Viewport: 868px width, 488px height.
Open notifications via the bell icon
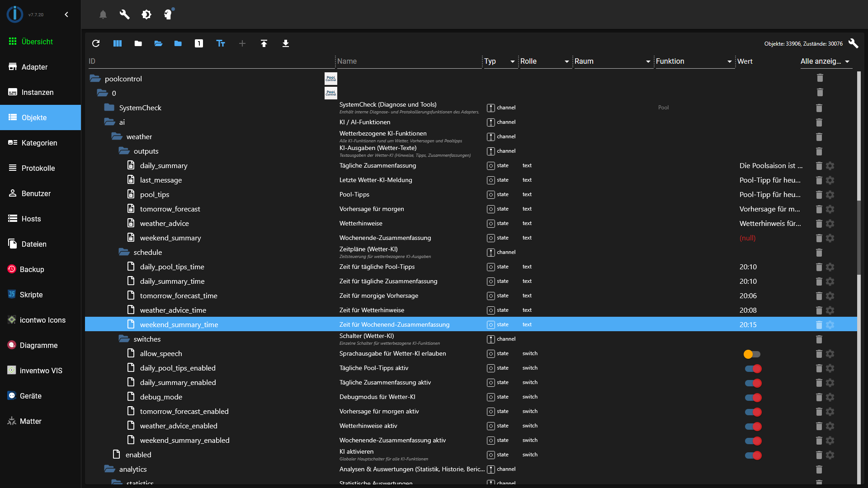pyautogui.click(x=103, y=14)
